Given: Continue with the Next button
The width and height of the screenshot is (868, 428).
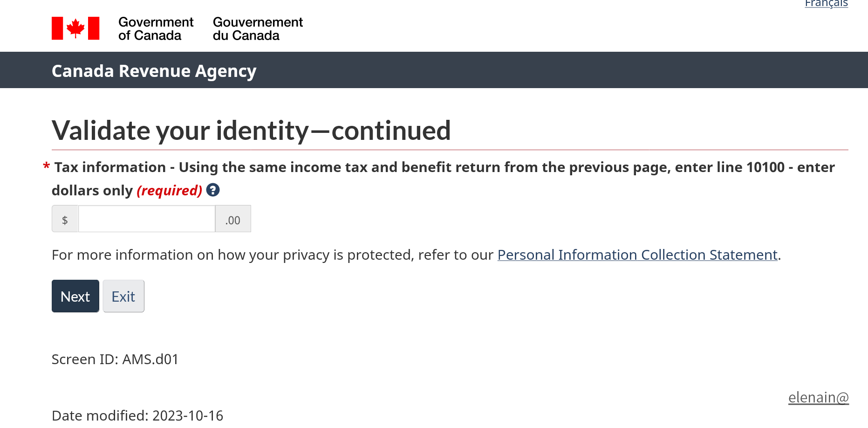Looking at the screenshot, I should 75,296.
